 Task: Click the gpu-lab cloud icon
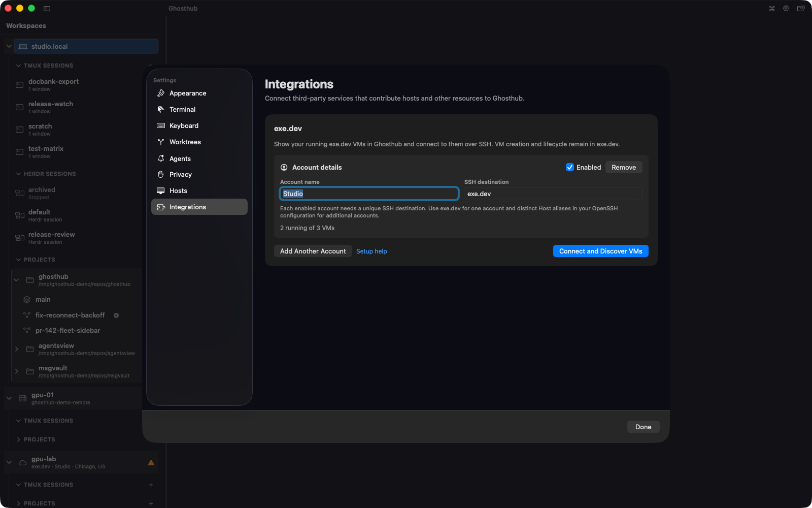23,463
